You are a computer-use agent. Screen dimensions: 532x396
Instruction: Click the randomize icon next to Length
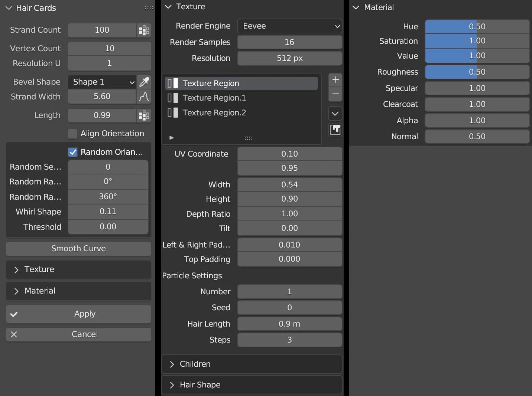(x=144, y=115)
